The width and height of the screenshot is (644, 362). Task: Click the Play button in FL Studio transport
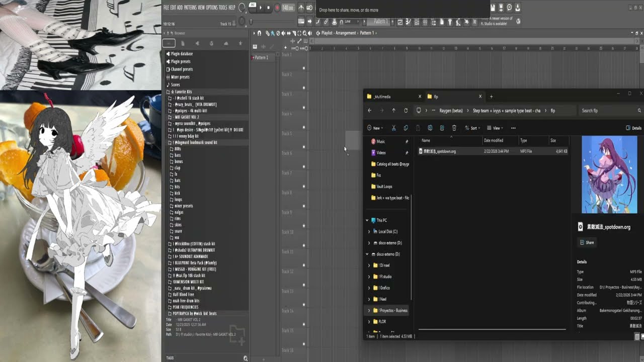[x=261, y=8]
